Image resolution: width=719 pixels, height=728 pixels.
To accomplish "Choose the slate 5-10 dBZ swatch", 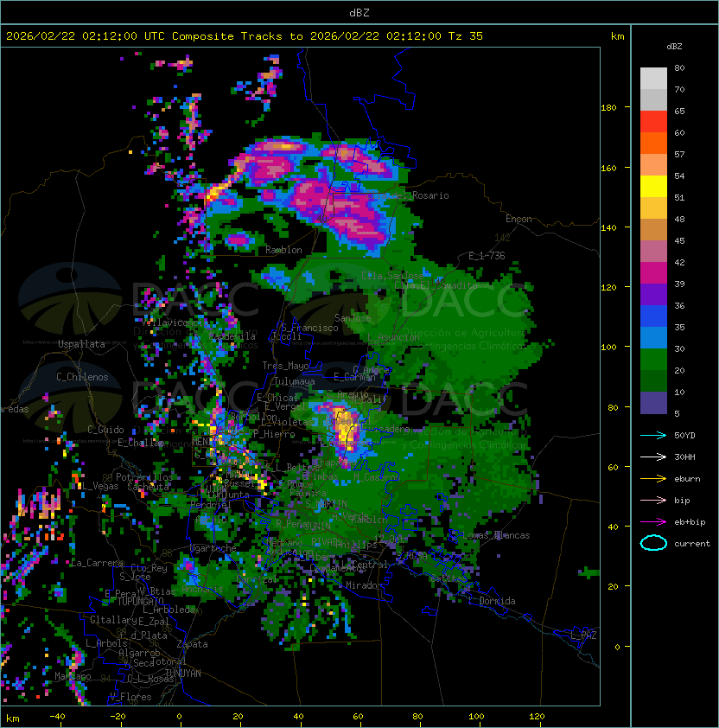I will coord(653,403).
